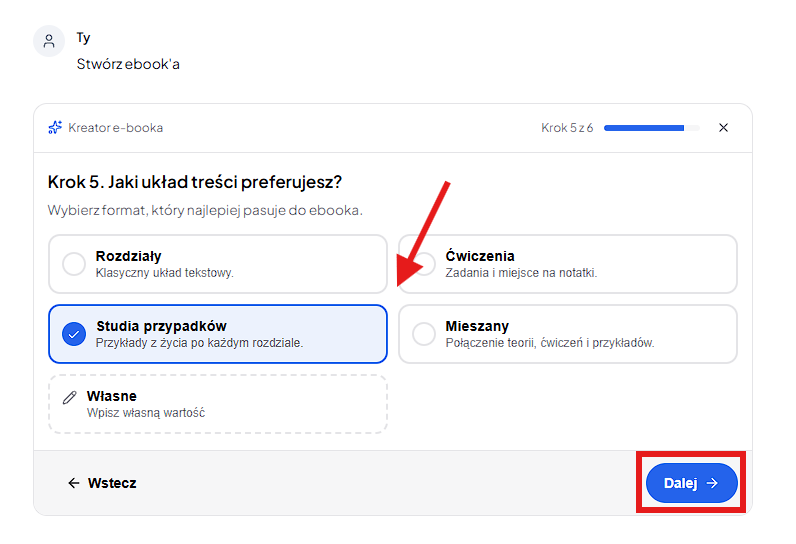Select the Ćwiczenia radio circle
The height and width of the screenshot is (544, 796).
coord(425,264)
